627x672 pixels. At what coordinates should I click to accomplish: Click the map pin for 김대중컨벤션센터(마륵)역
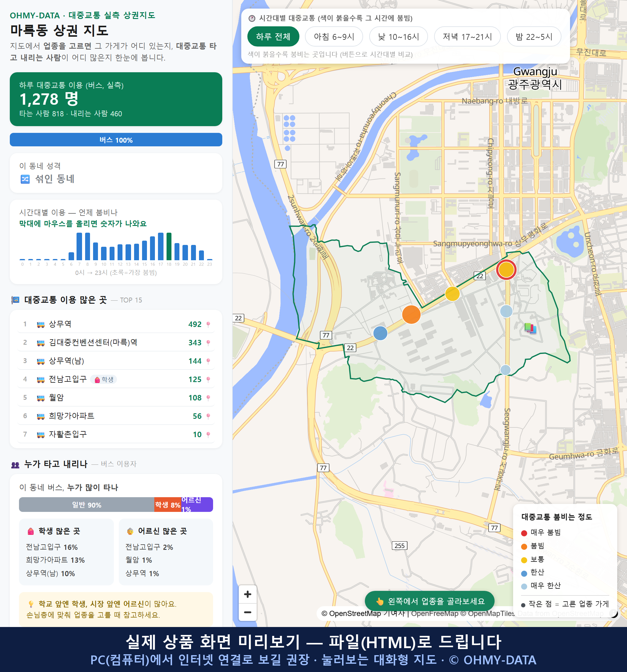(208, 343)
